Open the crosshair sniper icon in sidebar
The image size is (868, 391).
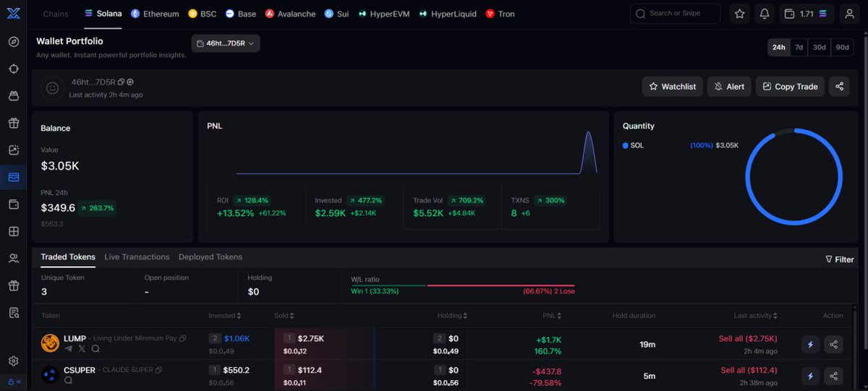point(14,69)
